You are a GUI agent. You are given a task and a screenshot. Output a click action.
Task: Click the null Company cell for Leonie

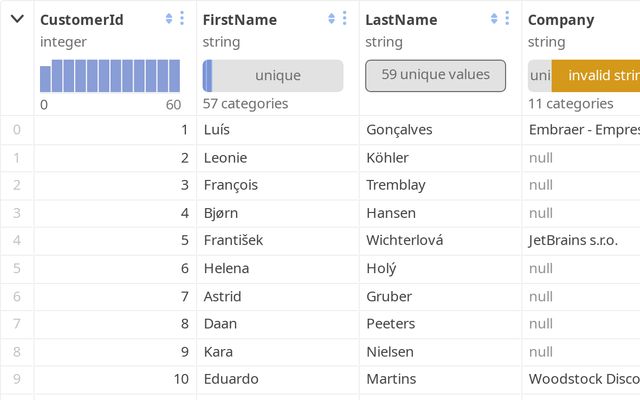coord(541,158)
